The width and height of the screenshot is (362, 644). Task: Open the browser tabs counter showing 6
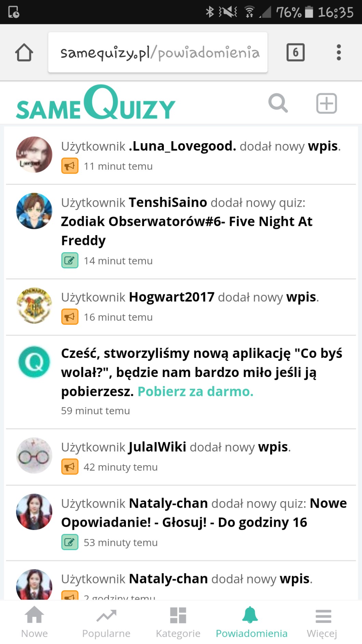pos(295,52)
